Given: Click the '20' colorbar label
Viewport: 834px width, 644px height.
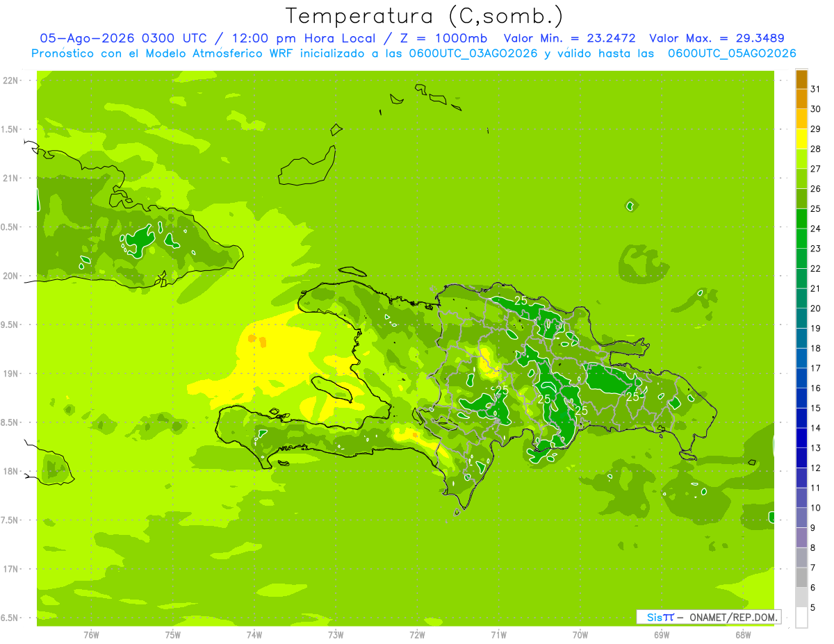Looking at the screenshot, I should point(816,308).
